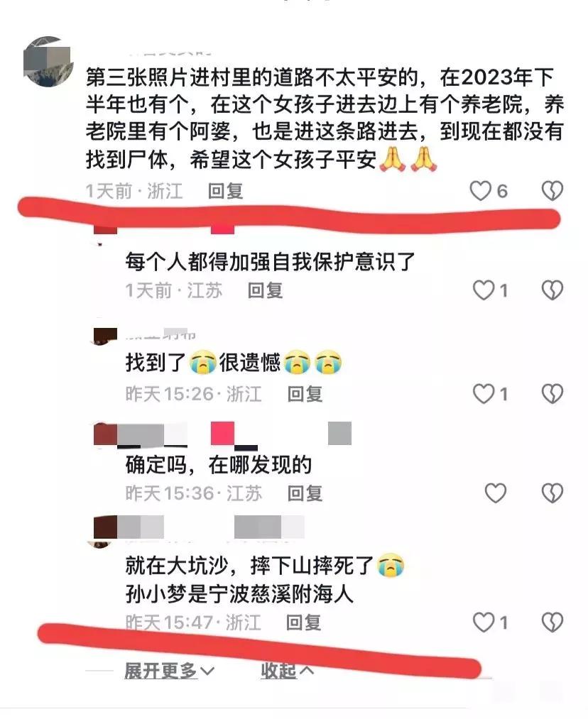588x719 pixels.
Task: Reply to the 1天前 江苏 comment
Action: click(265, 290)
